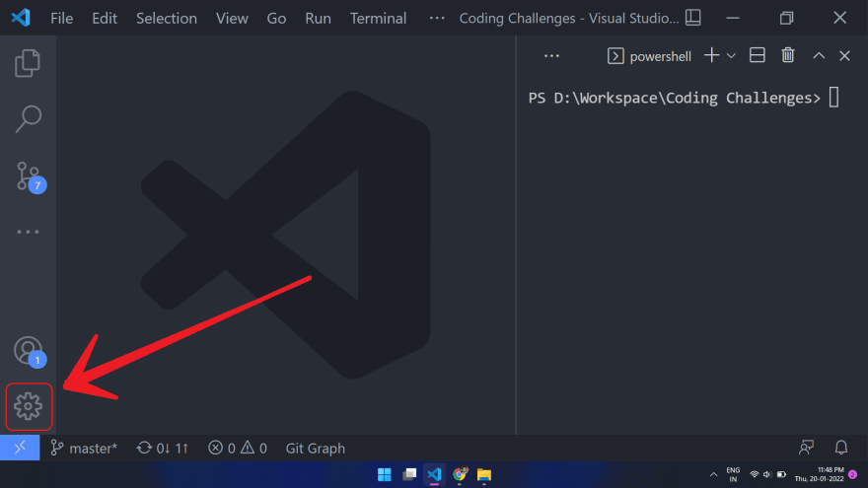Open the Terminal menu
Screen dimensions: 868x488
pos(378,19)
